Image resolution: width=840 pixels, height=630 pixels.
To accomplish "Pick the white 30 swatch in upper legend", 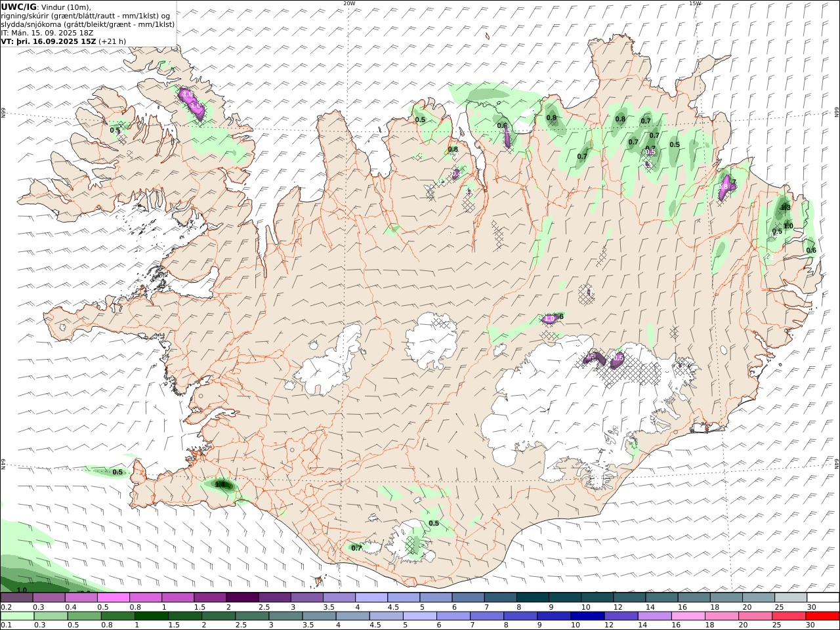I will pos(823,598).
